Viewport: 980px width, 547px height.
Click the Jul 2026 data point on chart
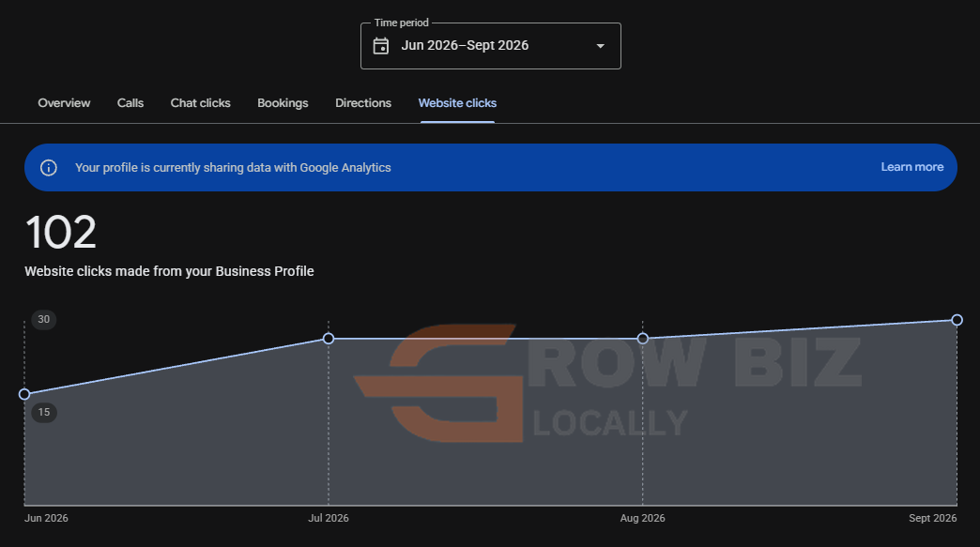coord(329,339)
